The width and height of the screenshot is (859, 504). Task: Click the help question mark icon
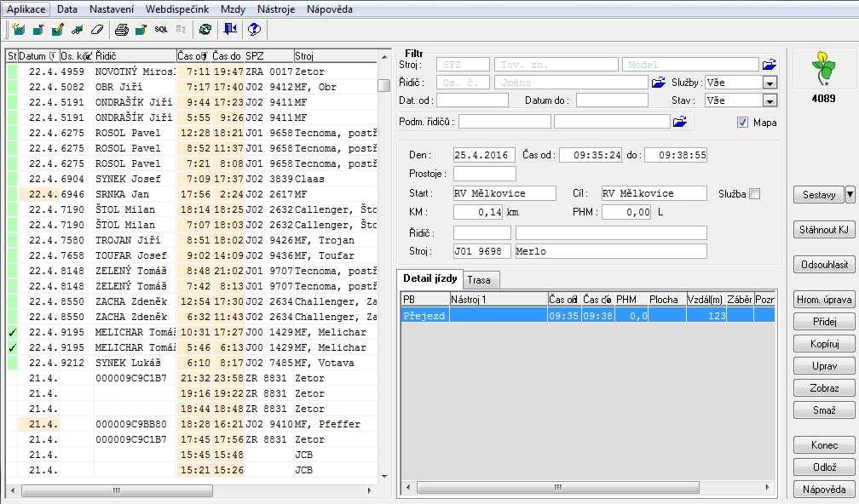click(254, 30)
